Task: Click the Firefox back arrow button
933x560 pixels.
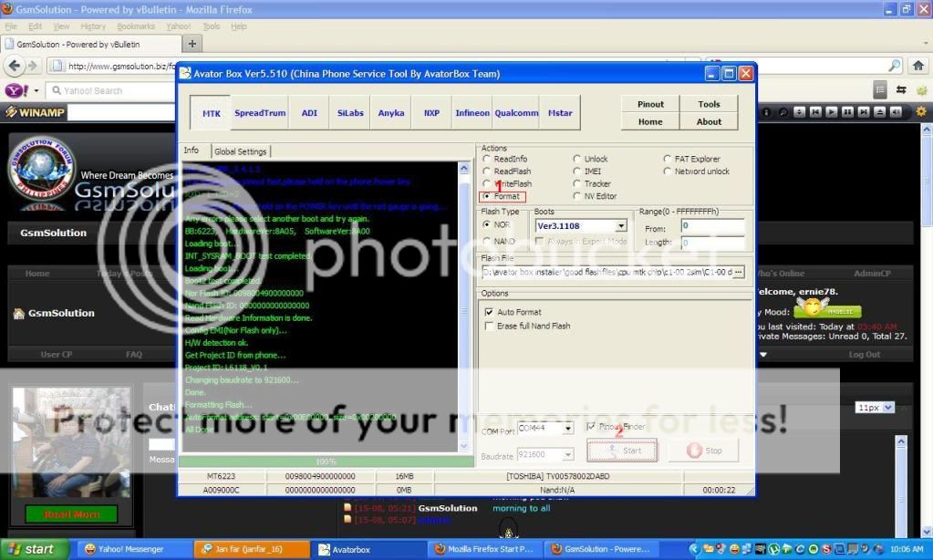Action: (x=14, y=66)
